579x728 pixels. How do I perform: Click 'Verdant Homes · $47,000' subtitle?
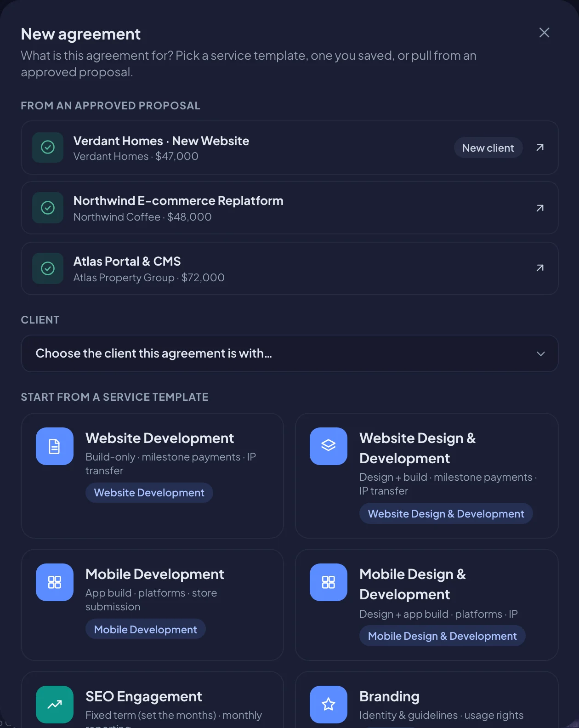tap(136, 156)
